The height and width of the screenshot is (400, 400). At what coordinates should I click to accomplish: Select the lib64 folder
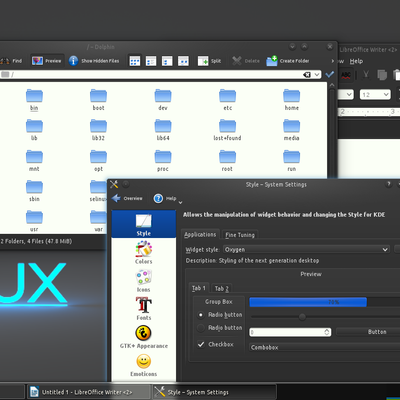click(x=163, y=130)
